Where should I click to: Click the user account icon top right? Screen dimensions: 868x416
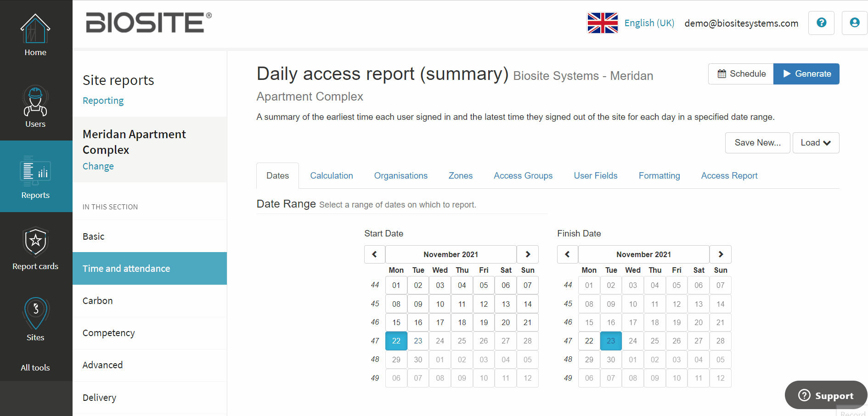point(854,23)
